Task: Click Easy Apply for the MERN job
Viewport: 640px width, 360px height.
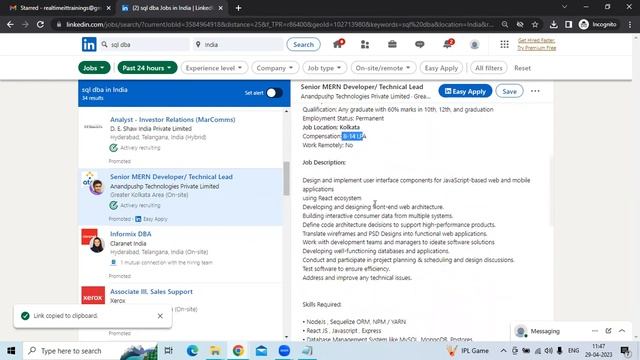Action: click(x=465, y=91)
